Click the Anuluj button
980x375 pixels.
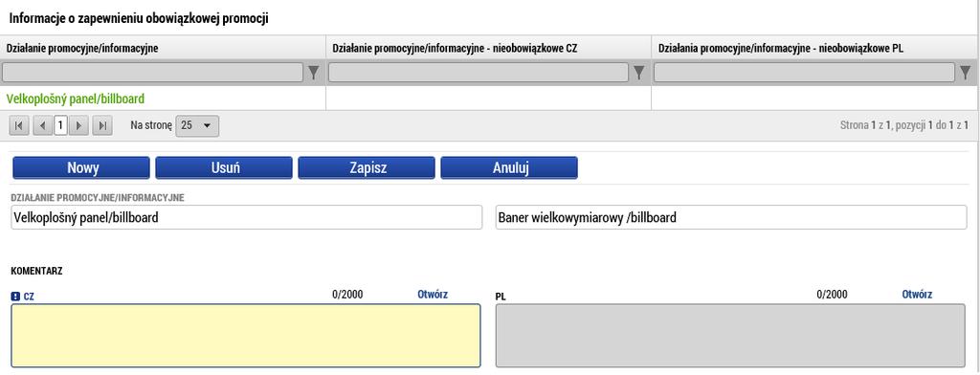tap(509, 167)
